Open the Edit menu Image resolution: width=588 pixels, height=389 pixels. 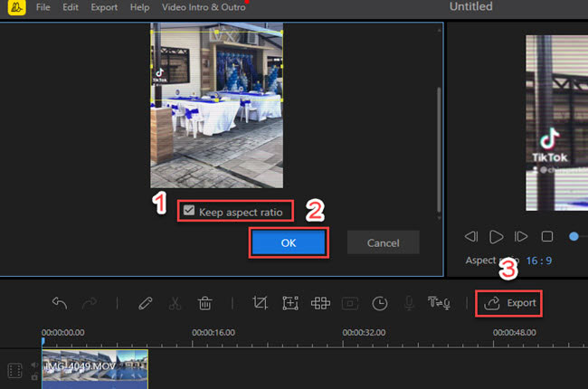click(71, 7)
